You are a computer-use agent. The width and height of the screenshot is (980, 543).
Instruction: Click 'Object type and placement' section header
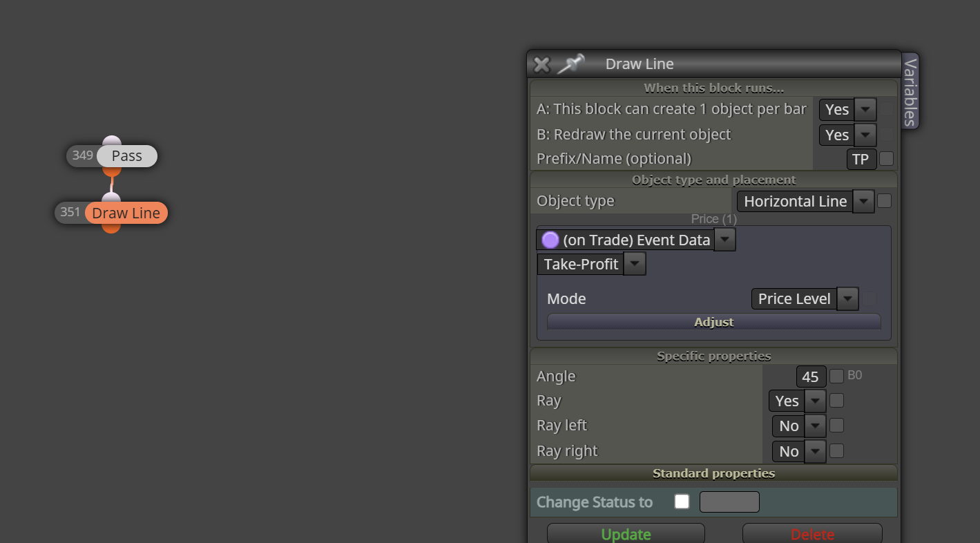(713, 180)
